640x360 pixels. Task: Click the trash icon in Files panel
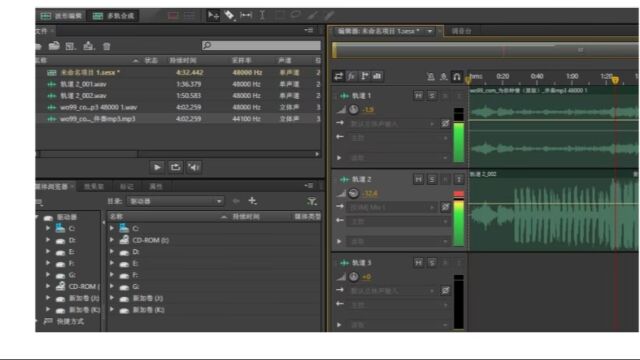(x=107, y=46)
